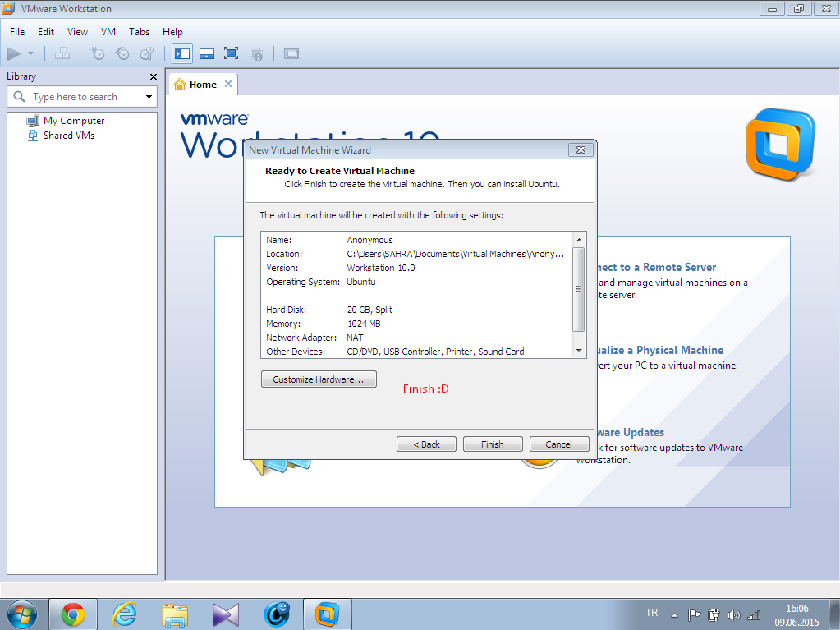Click the settings list scroll up arrow
This screenshot has height=630, width=840.
tap(579, 239)
